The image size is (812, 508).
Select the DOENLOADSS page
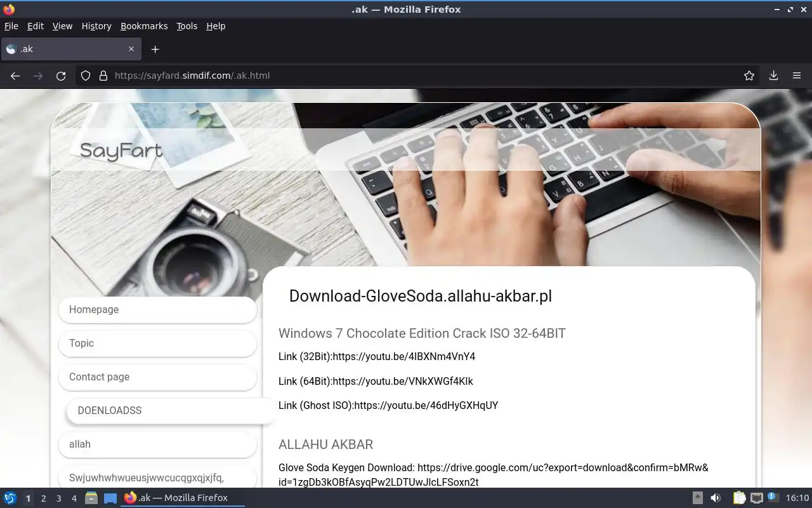tap(171, 411)
